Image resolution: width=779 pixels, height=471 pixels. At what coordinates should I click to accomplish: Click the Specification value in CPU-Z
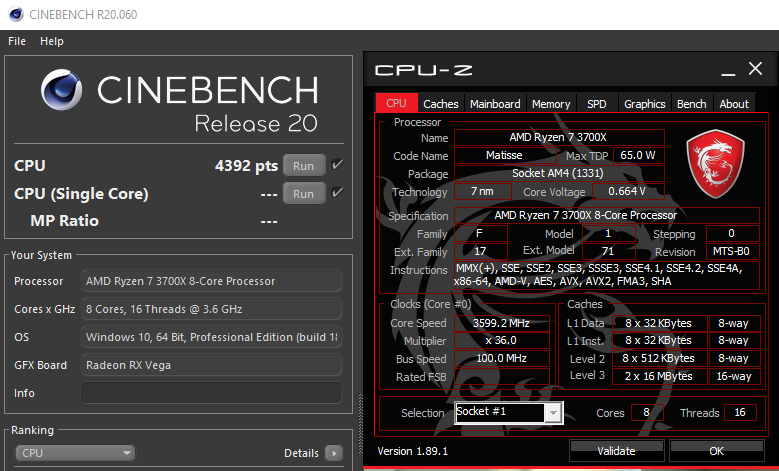[x=607, y=215]
